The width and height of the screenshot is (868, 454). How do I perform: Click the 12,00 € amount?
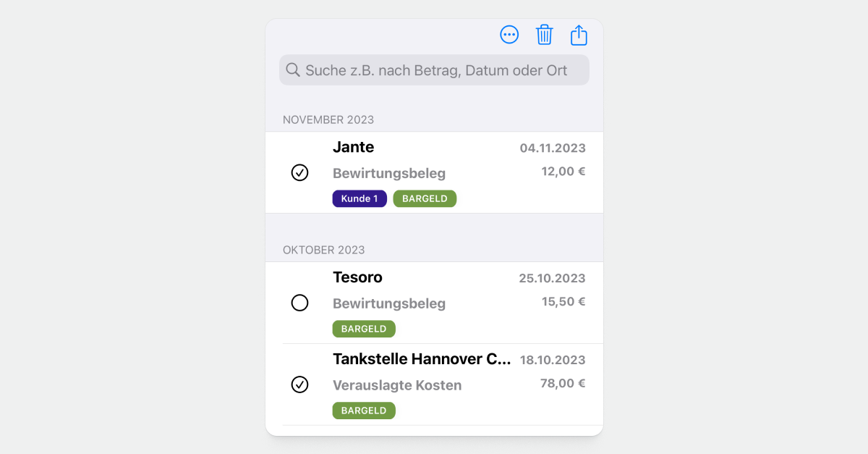coord(563,172)
